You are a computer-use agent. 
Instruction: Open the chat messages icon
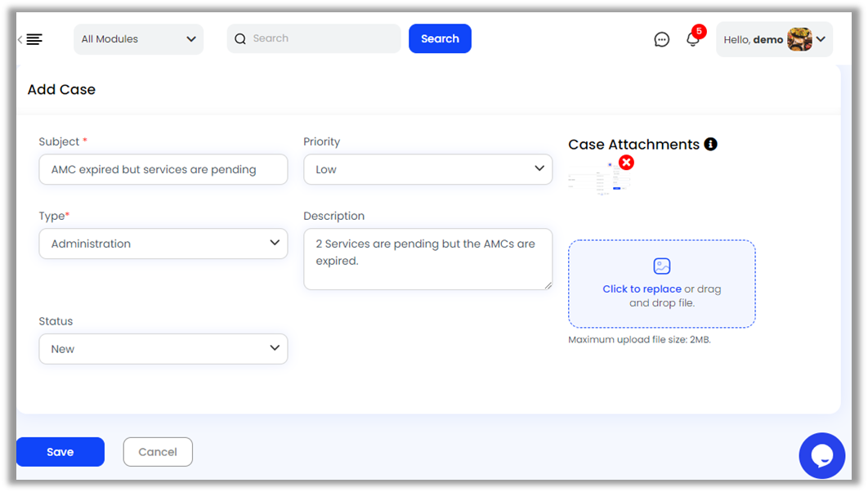662,39
